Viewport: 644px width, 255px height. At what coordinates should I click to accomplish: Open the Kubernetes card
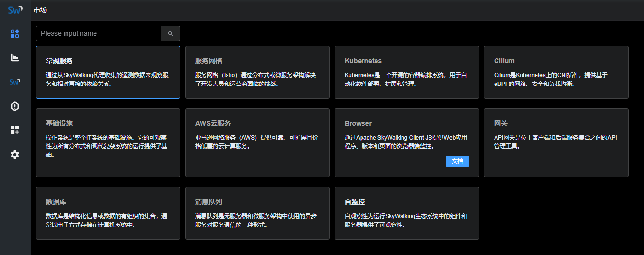[407, 72]
